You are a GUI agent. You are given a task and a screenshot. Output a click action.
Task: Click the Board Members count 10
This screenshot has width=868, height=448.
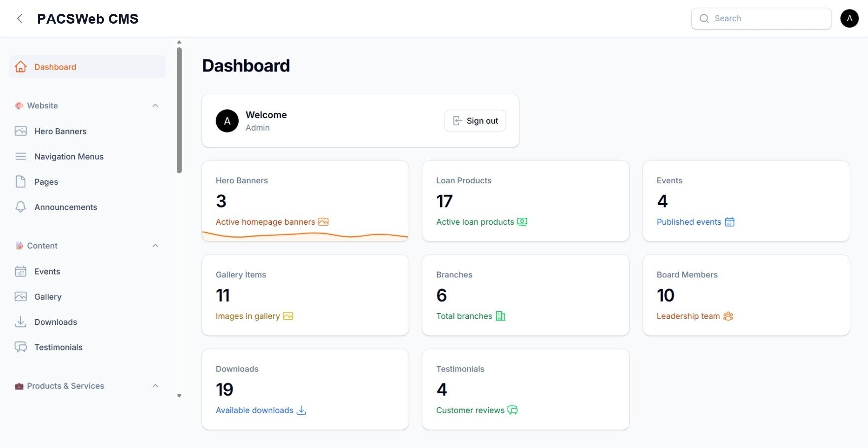(x=666, y=295)
